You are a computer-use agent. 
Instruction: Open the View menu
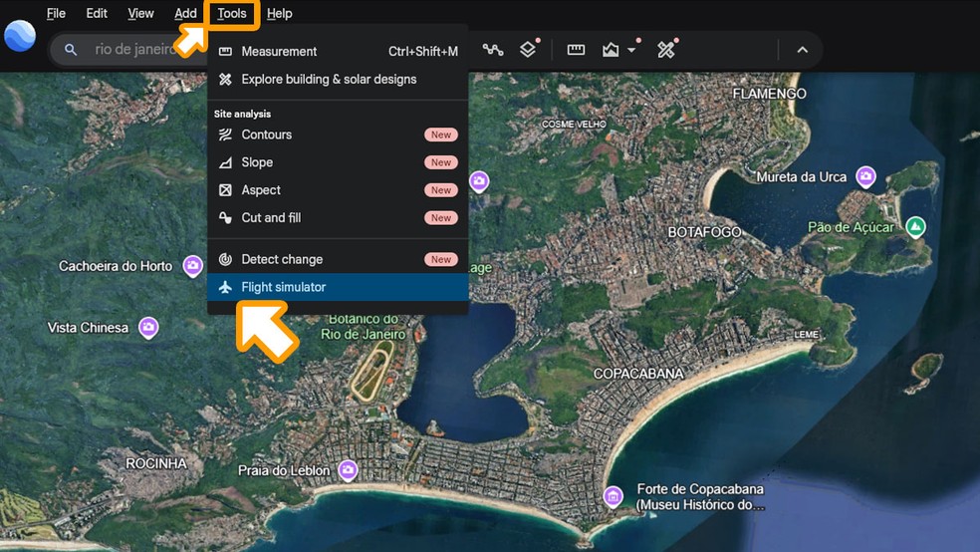point(140,13)
